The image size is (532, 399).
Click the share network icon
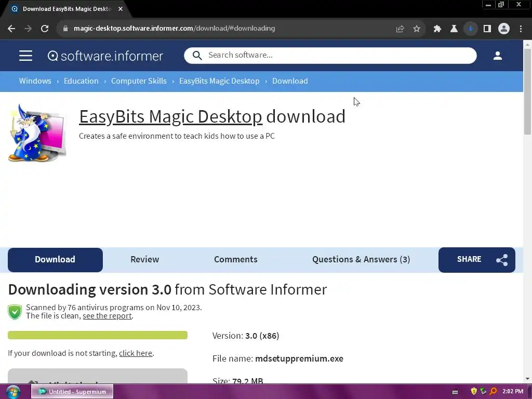click(502, 260)
